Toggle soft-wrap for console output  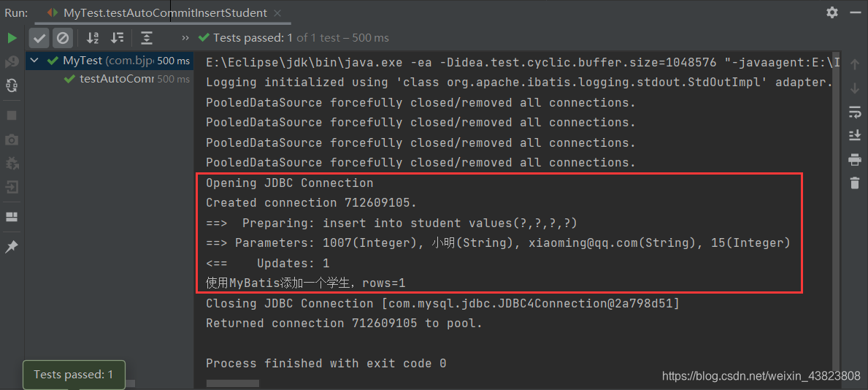click(x=855, y=112)
